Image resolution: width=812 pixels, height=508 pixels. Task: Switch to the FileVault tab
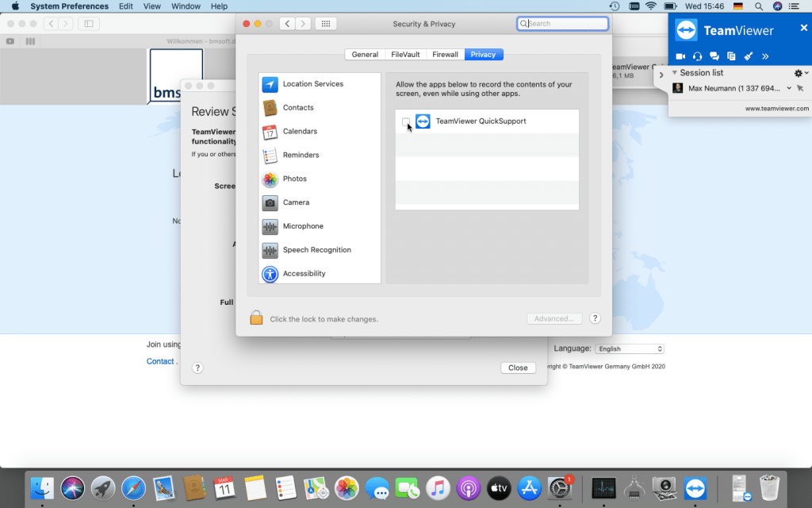[x=405, y=55]
